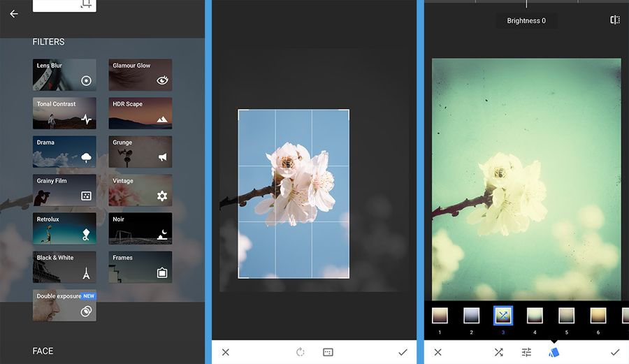
Task: Open the tune adjustment sliders icon
Action: 526,352
